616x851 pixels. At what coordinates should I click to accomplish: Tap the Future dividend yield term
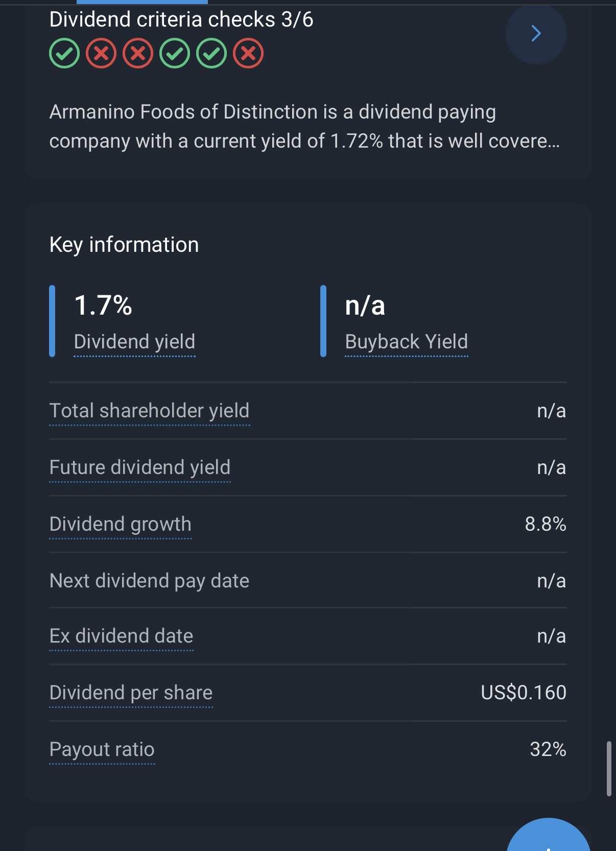[140, 468]
